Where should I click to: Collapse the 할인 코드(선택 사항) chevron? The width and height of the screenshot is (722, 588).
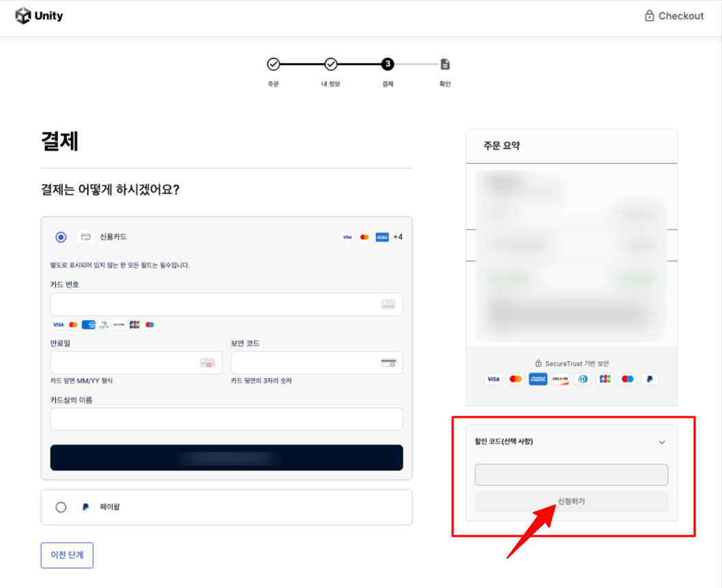(662, 442)
